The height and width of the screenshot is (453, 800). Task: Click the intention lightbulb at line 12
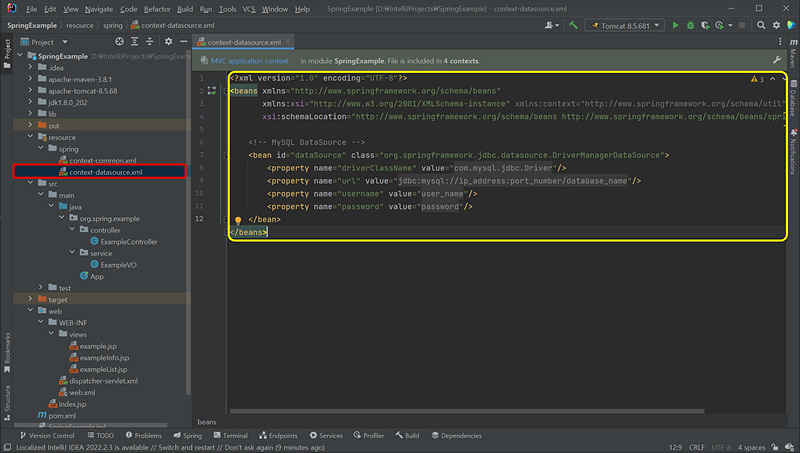pyautogui.click(x=238, y=220)
